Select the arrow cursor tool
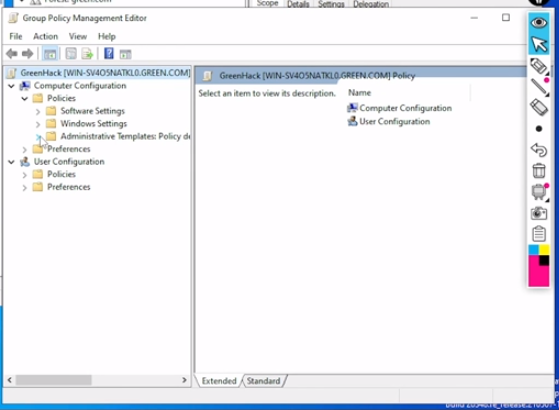The width and height of the screenshot is (559, 410). pos(539,45)
